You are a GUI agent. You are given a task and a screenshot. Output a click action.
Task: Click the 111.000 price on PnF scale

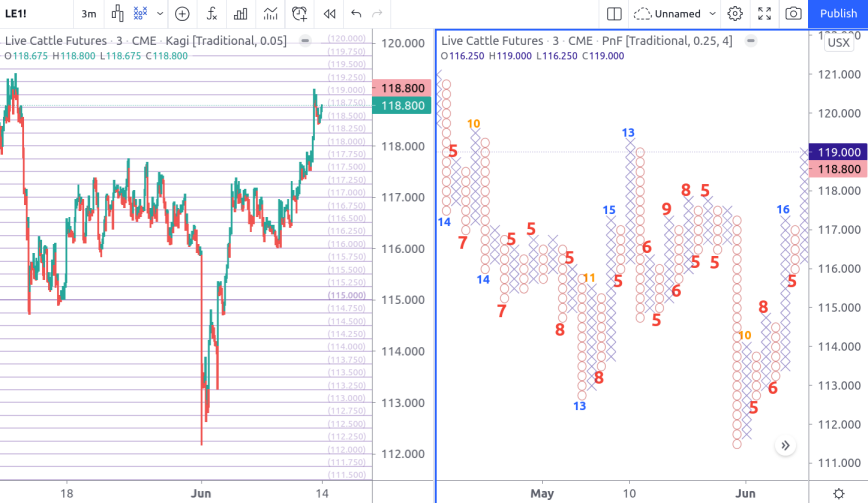(x=839, y=463)
